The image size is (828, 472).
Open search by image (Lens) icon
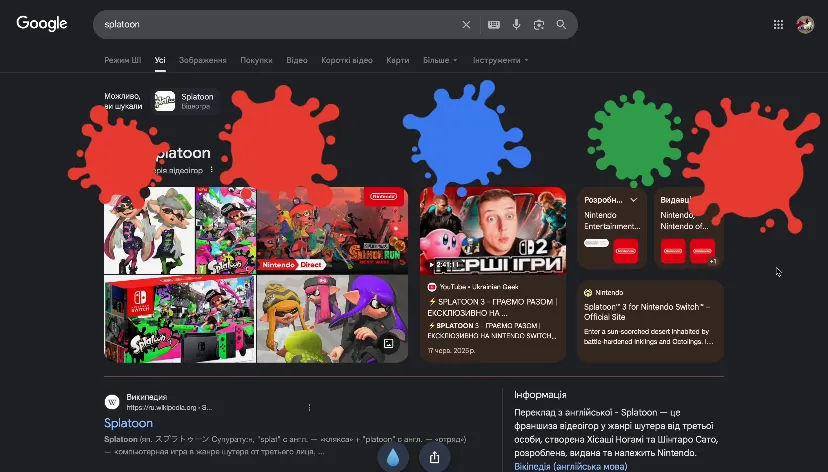click(539, 24)
